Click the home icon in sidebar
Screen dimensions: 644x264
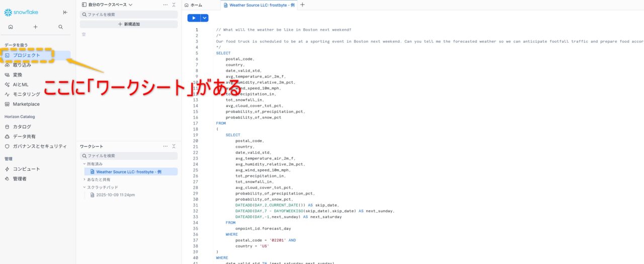[11, 27]
